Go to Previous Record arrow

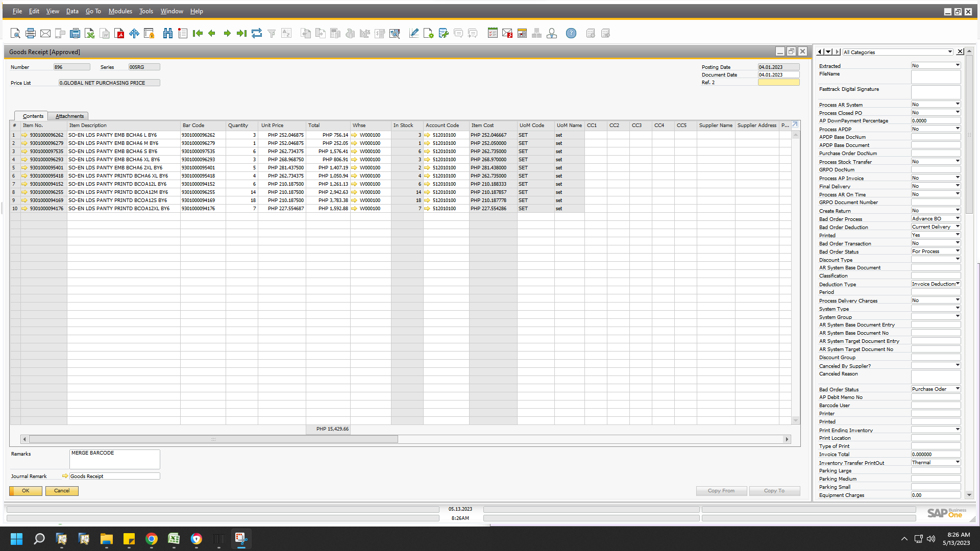click(212, 33)
